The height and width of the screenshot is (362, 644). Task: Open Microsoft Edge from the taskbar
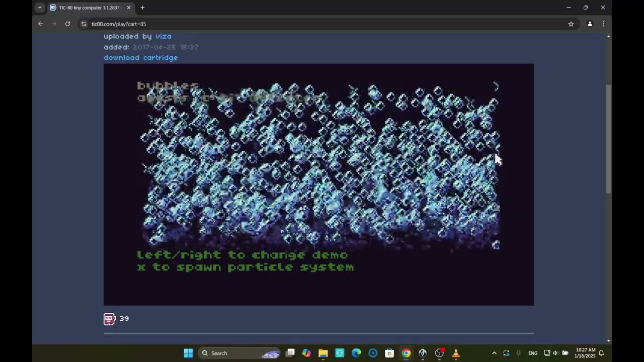[356, 353]
